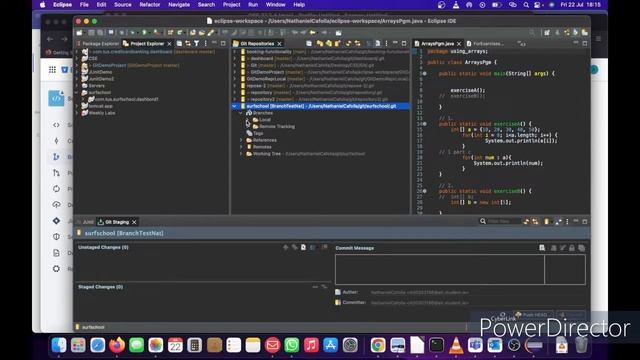
Task: Maximize the Git Repositories view
Action: (404, 44)
